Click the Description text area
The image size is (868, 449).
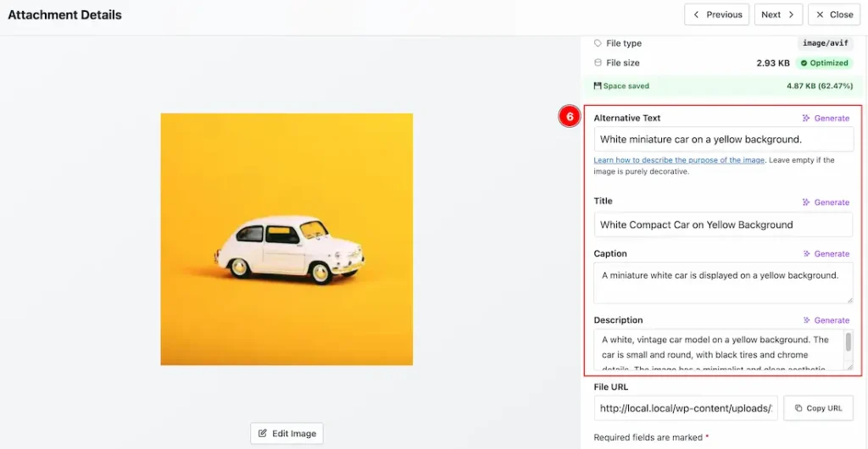coord(720,350)
